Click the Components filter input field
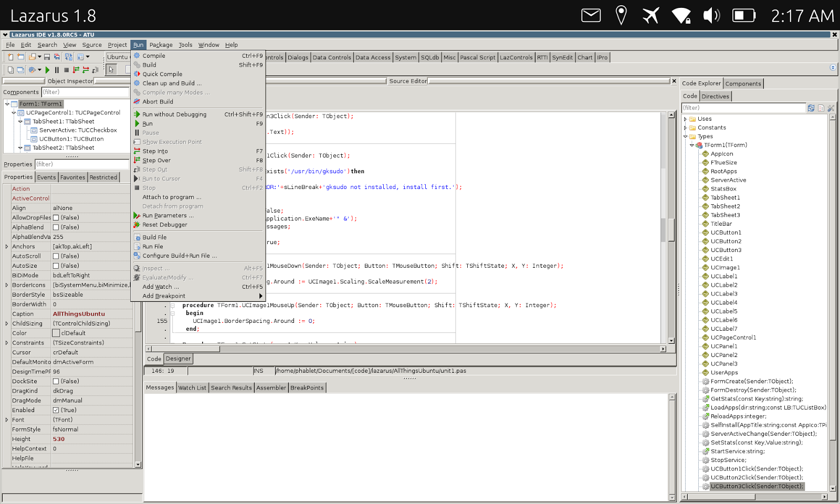The image size is (840, 504). (85, 92)
